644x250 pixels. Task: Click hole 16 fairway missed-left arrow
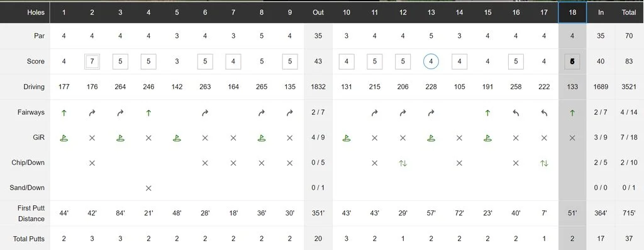click(x=516, y=112)
